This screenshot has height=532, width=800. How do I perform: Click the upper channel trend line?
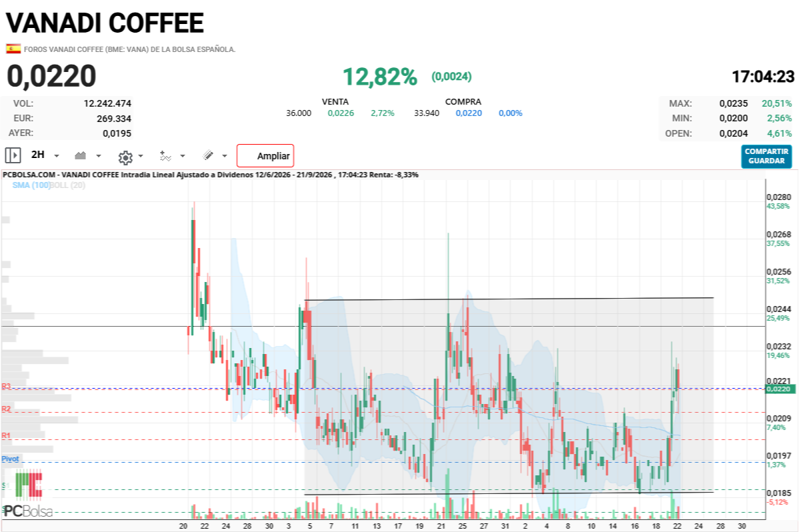pos(509,299)
